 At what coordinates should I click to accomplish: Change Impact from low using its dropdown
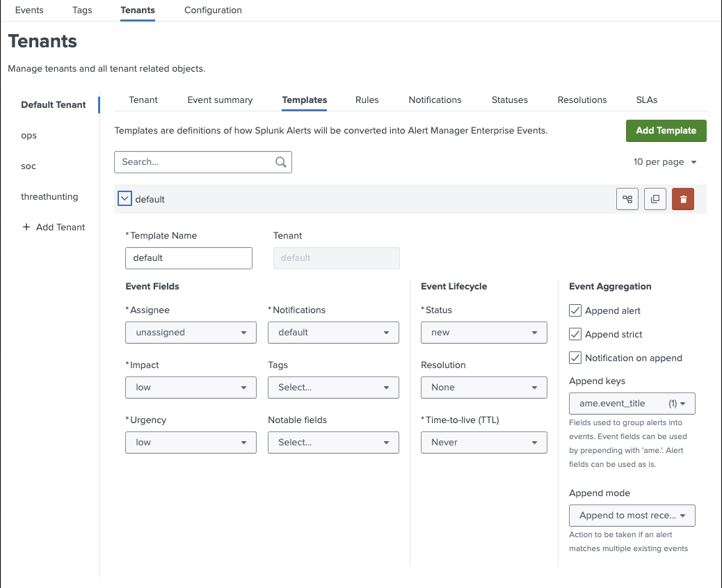coord(190,388)
